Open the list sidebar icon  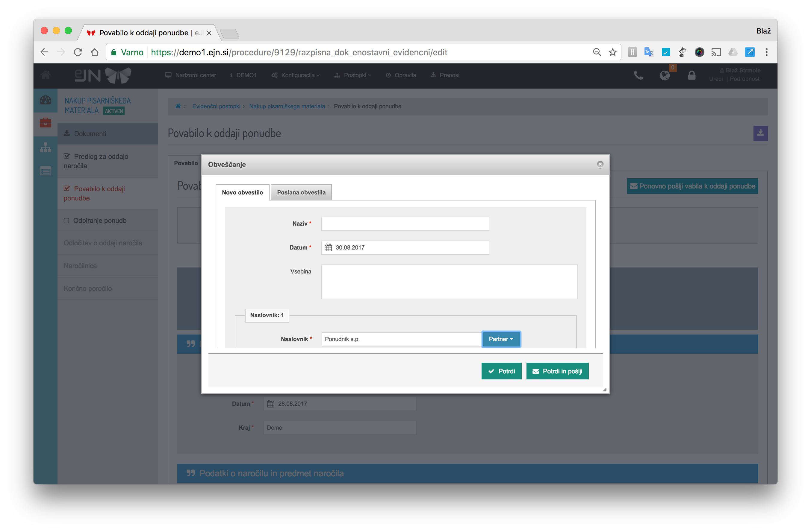click(45, 171)
